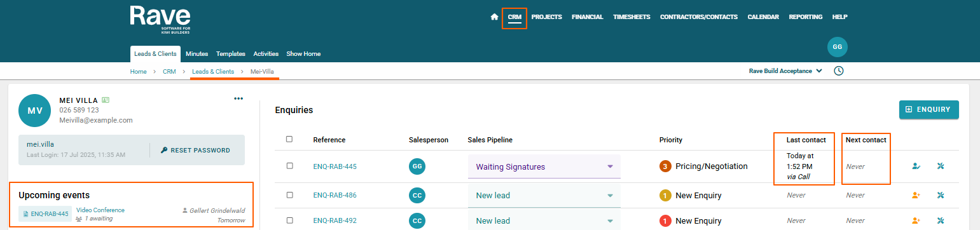Click the Last contact column header

pyautogui.click(x=806, y=140)
